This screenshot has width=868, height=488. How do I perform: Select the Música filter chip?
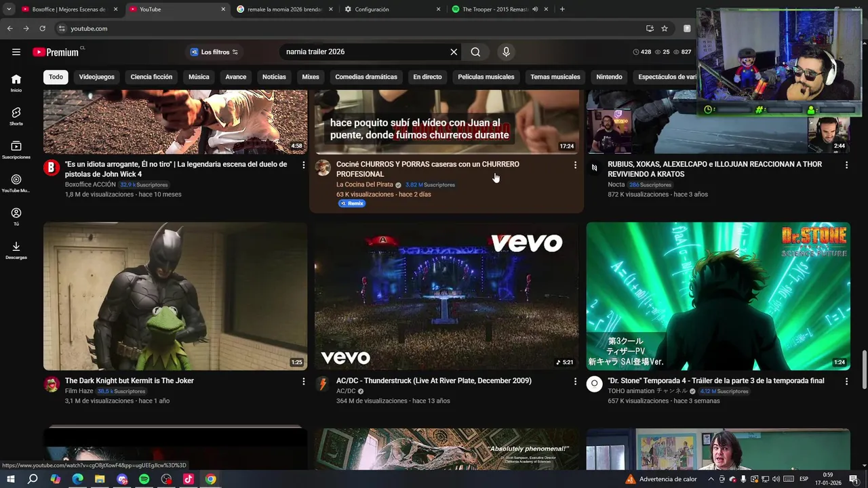click(199, 77)
